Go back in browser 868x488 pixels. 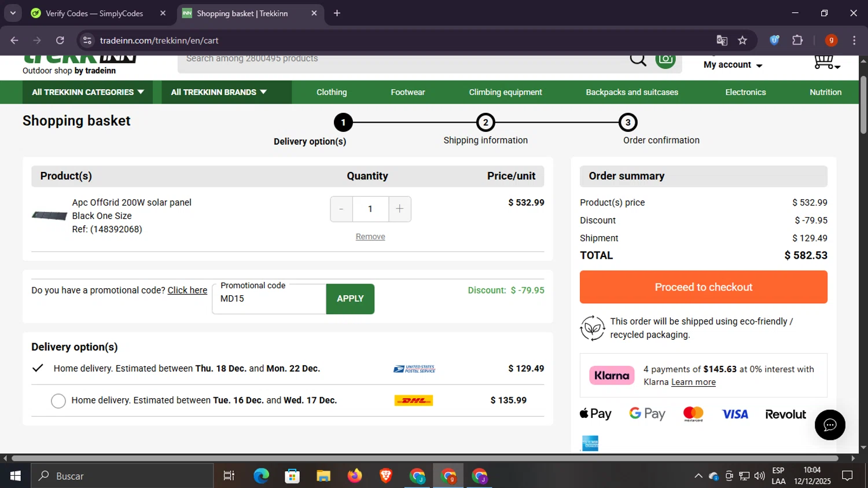[x=14, y=41]
